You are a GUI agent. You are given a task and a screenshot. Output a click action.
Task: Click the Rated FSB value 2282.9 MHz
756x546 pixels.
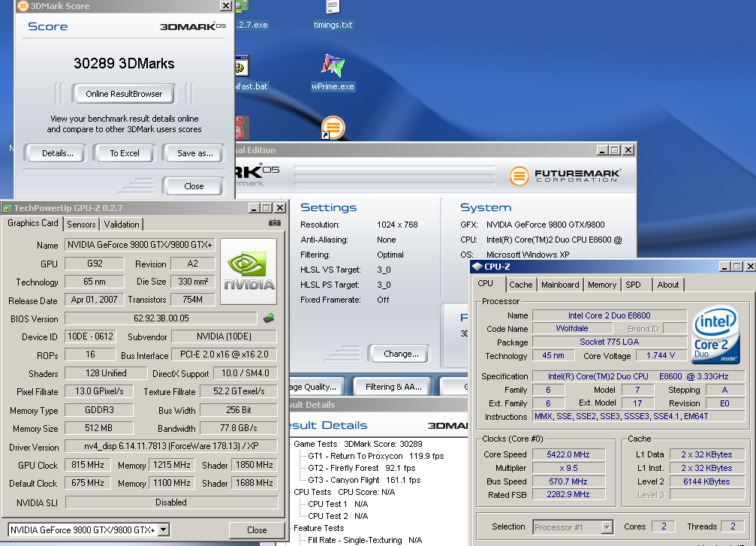tap(568, 494)
